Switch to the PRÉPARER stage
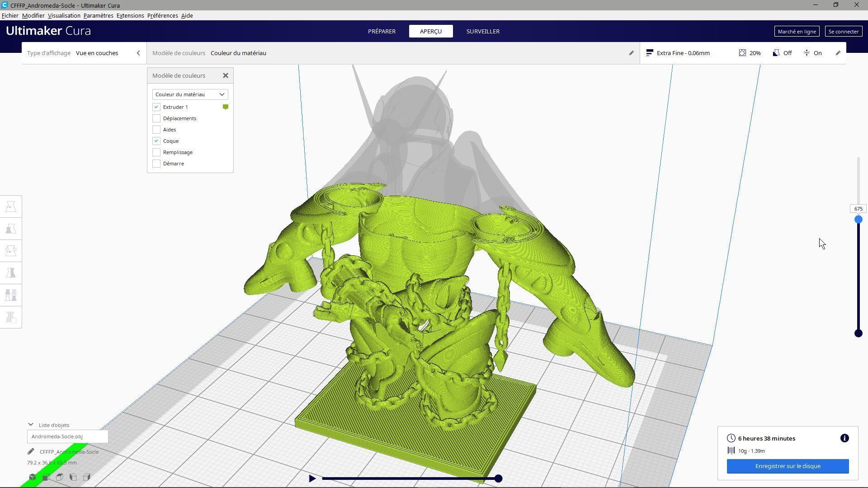The width and height of the screenshot is (868, 488). (382, 31)
